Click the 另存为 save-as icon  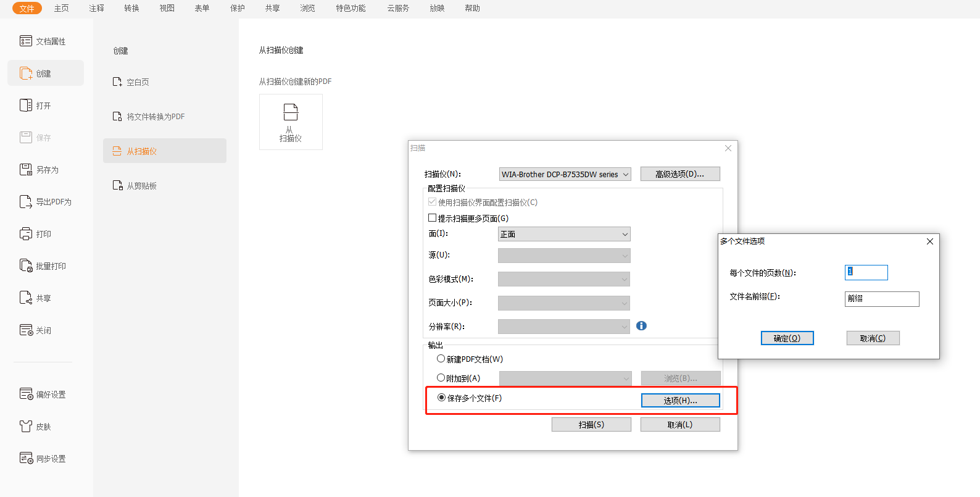click(x=25, y=170)
